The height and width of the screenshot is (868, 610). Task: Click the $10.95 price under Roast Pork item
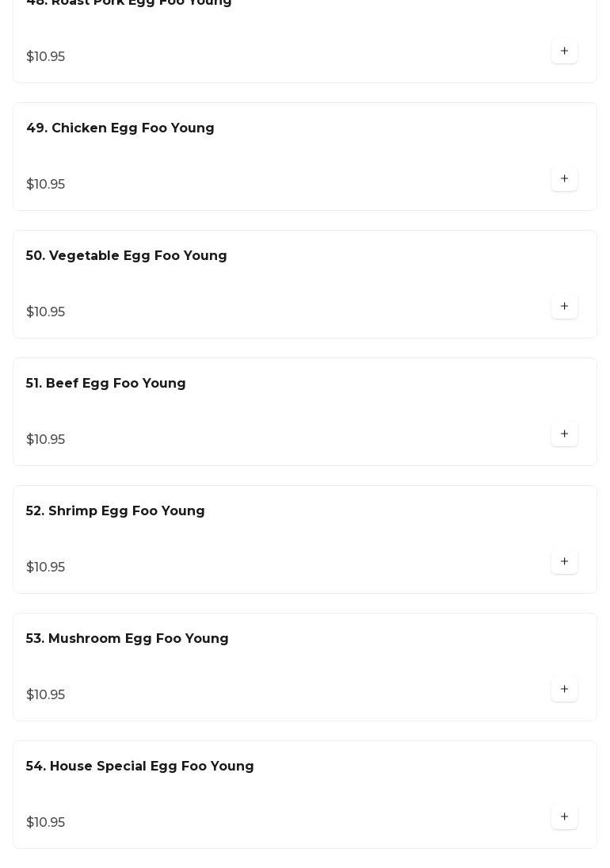46,57
